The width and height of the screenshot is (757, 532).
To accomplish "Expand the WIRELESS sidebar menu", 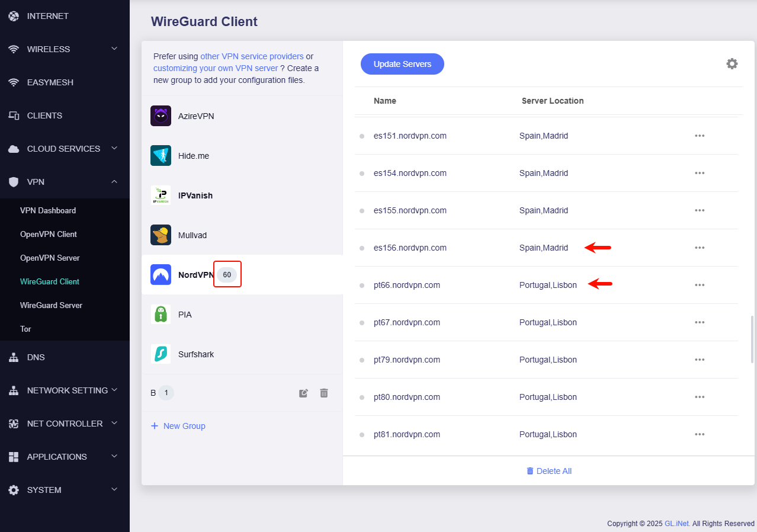I will tap(114, 49).
